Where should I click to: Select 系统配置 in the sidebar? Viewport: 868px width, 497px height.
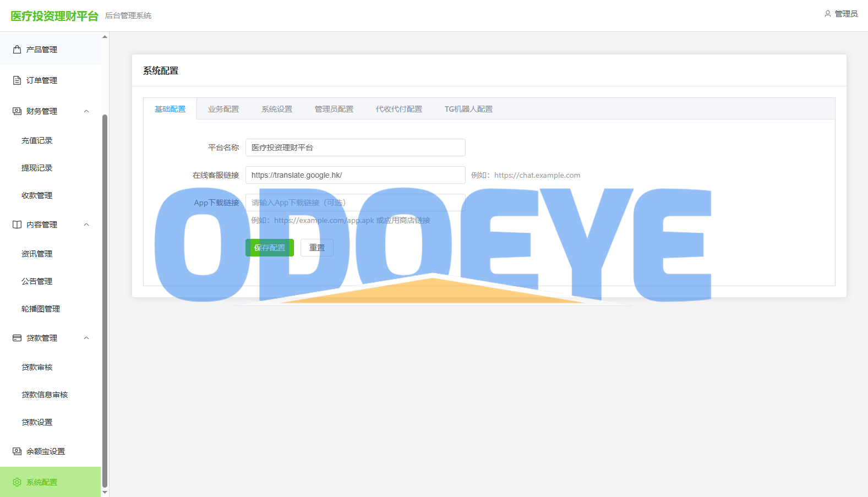51,482
